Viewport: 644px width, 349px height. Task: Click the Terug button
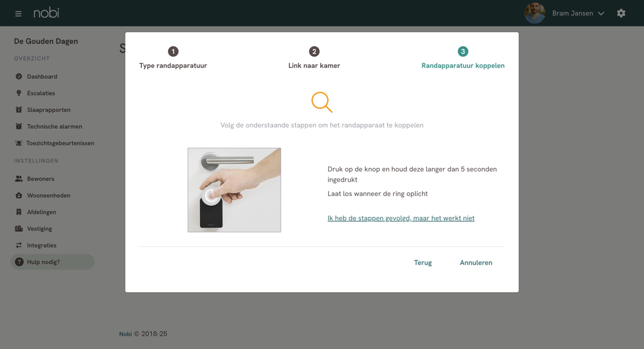coord(423,263)
